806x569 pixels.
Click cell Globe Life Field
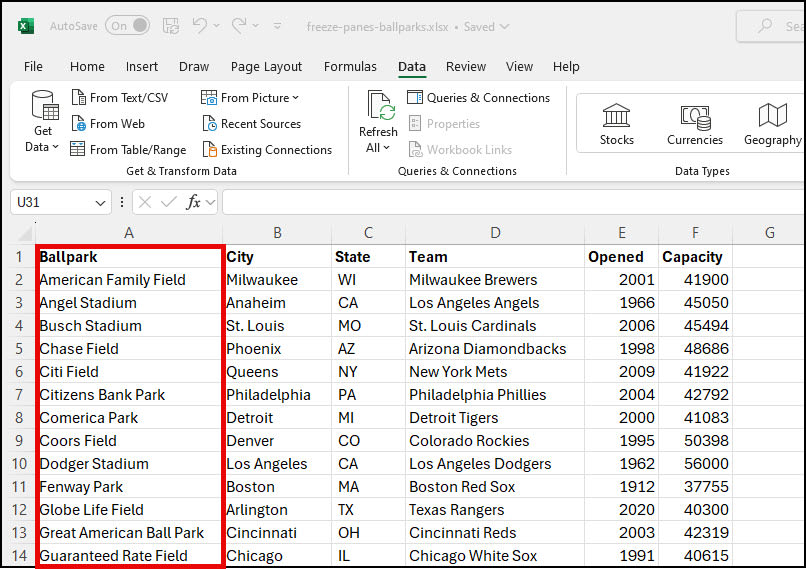pyautogui.click(x=129, y=509)
